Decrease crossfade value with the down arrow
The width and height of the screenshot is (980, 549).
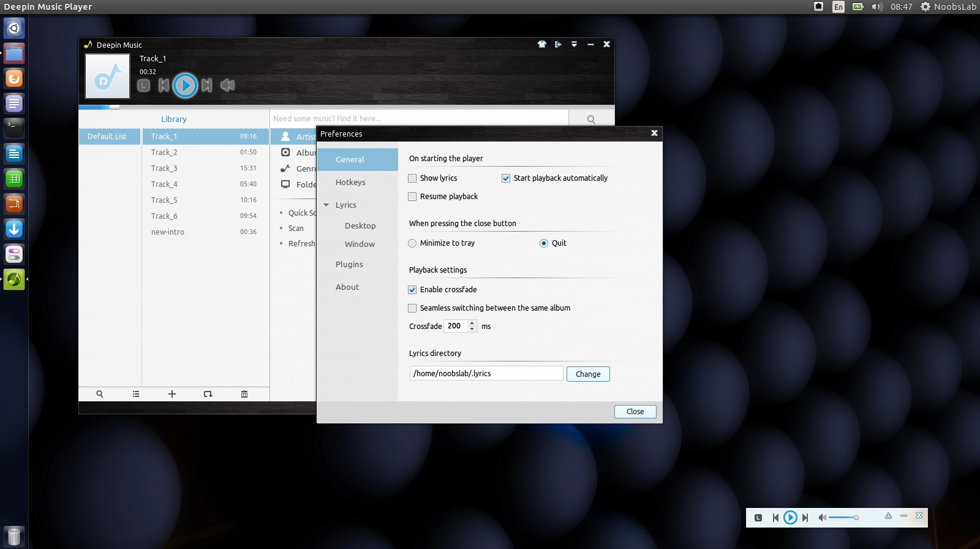472,329
